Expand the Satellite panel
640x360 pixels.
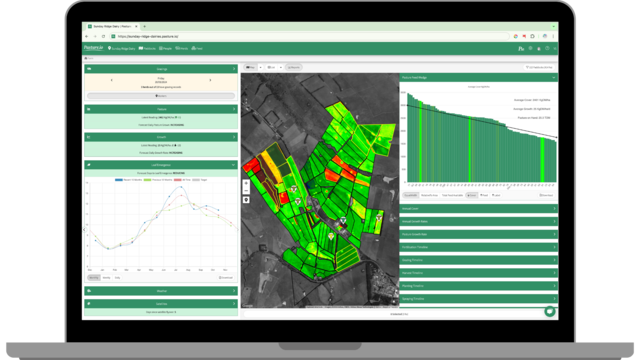[161, 304]
